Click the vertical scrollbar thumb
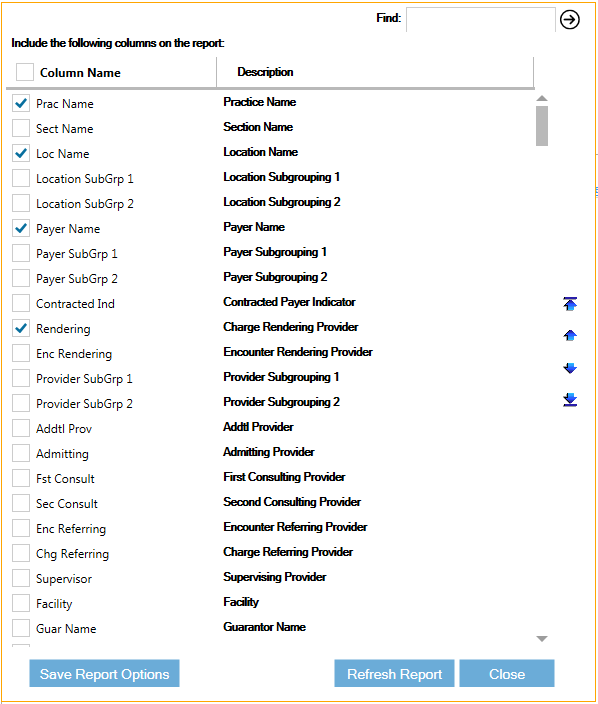This screenshot has height=704, width=598. [x=542, y=126]
